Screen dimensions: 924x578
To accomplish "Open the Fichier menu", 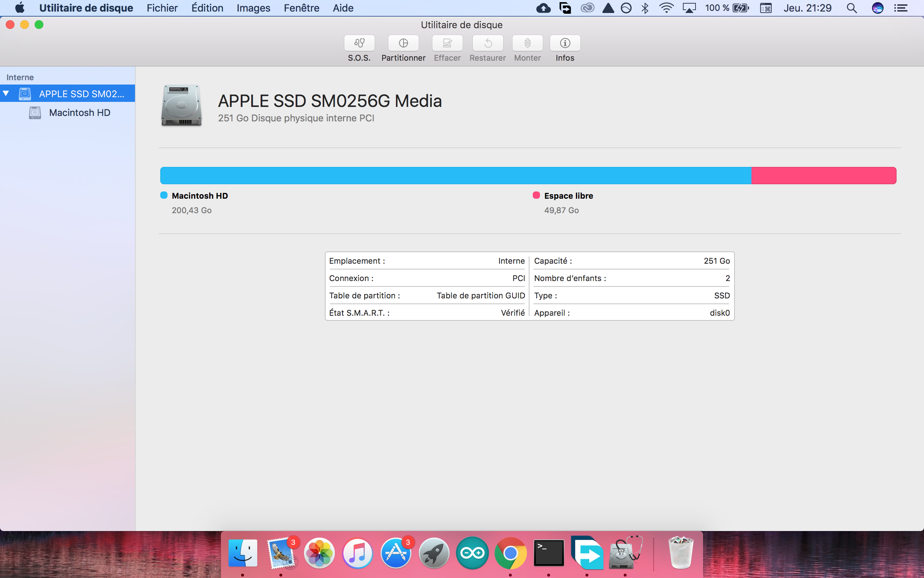I will [162, 8].
